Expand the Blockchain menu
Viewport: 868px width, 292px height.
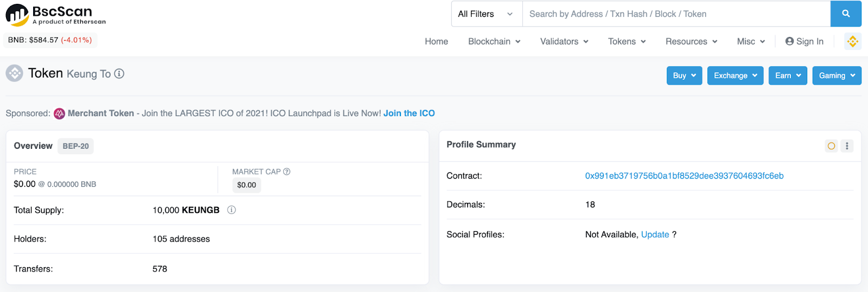[494, 41]
